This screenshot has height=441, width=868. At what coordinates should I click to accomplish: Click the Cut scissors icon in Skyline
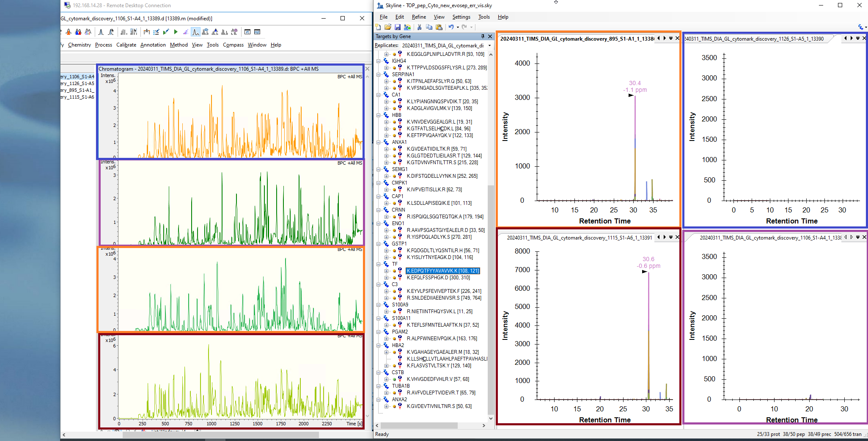(x=419, y=27)
